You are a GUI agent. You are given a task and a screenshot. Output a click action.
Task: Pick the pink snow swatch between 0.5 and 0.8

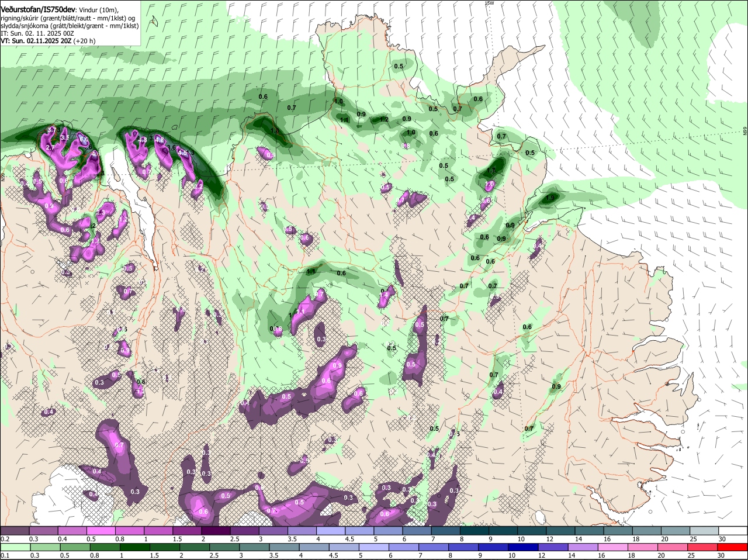101,530
